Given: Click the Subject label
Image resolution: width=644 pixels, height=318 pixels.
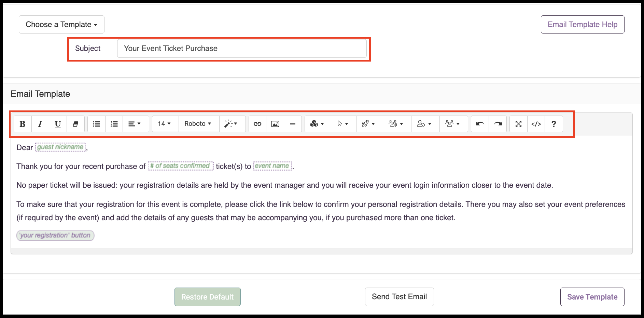Looking at the screenshot, I should pyautogui.click(x=88, y=49).
